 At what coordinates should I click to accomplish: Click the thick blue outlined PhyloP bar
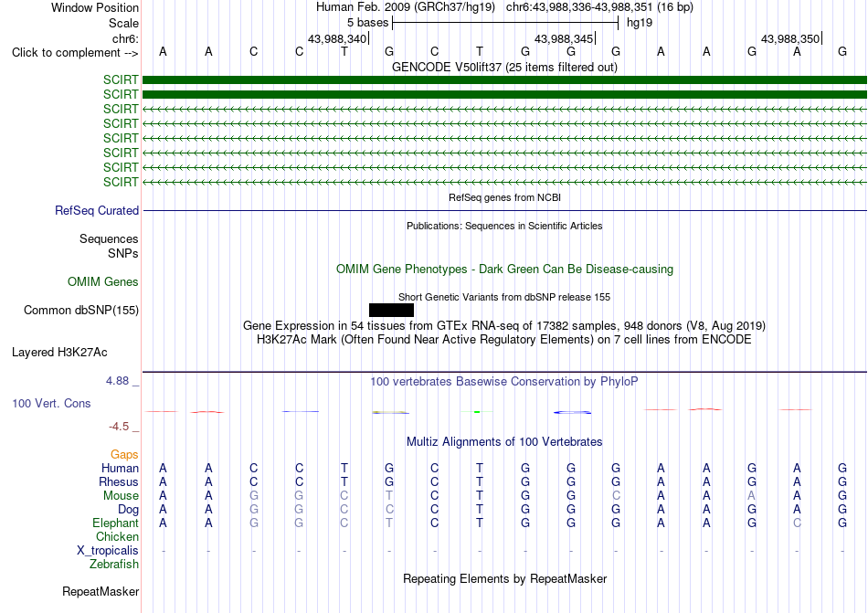[572, 412]
